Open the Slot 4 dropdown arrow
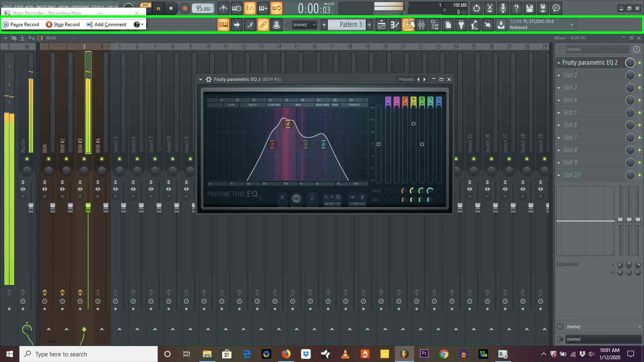Viewport: 644px width, 362px height. click(559, 100)
